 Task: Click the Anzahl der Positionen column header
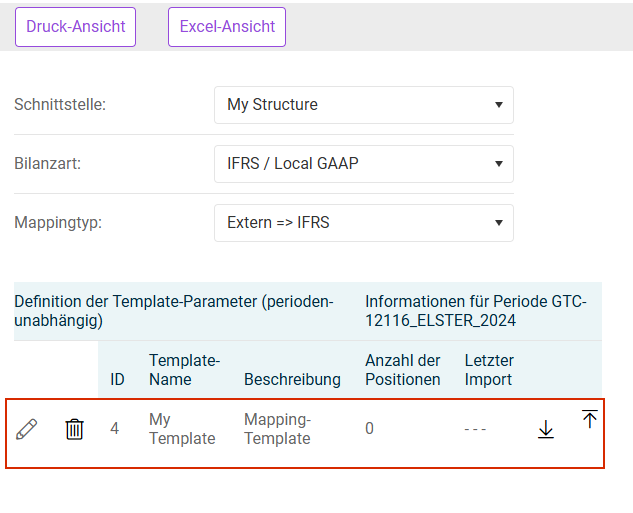[x=402, y=370]
